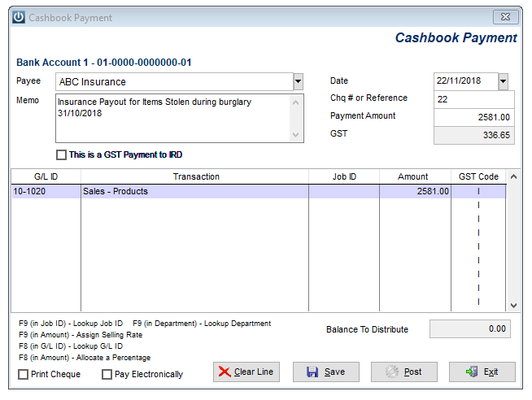Click the floppy disk Save icon
Screen dimensions: 532x400
312,372
